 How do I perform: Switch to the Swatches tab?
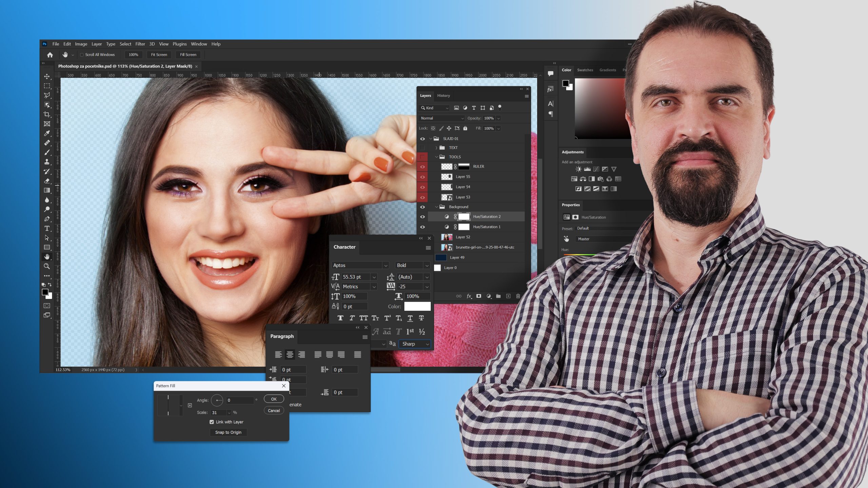[x=585, y=70]
